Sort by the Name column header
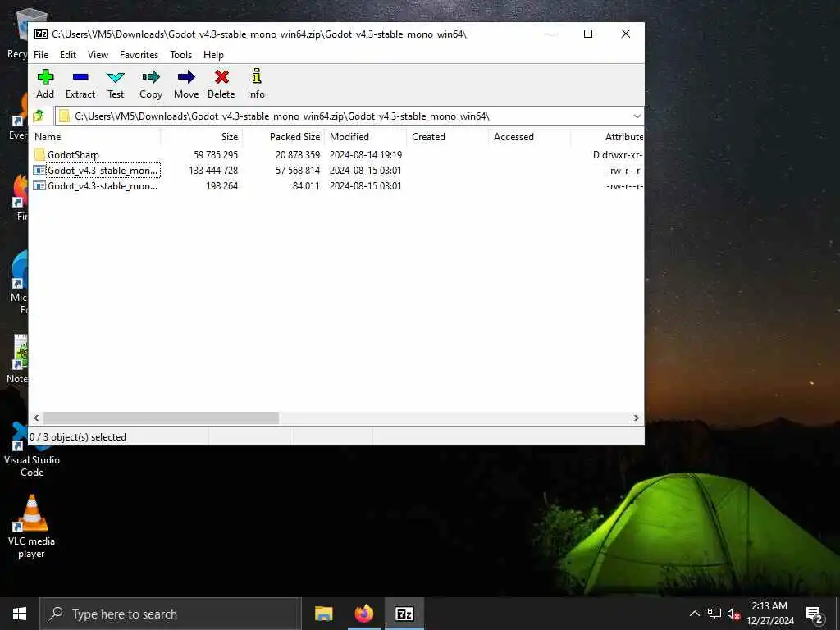Viewport: 840px width, 630px height. [x=95, y=137]
